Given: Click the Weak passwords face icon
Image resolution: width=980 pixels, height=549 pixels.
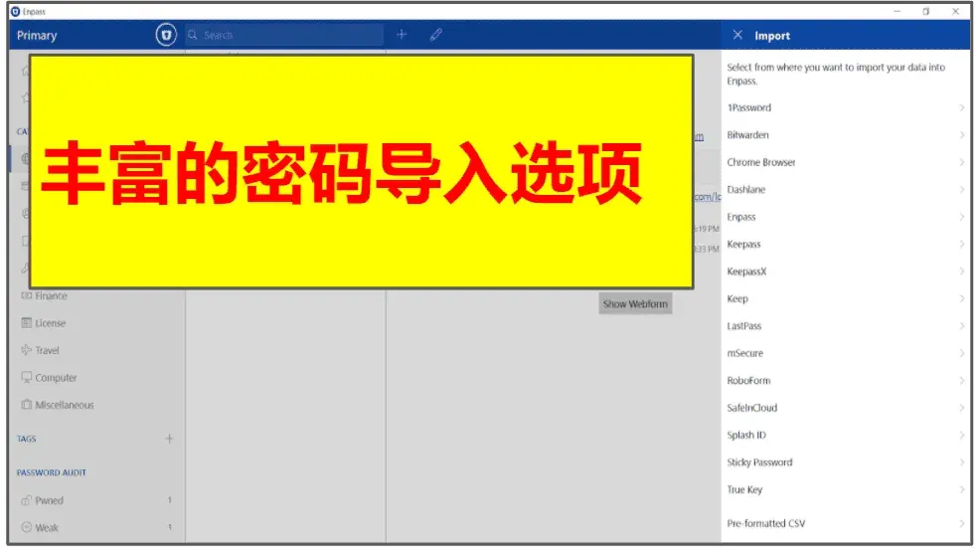Looking at the screenshot, I should pos(26,527).
